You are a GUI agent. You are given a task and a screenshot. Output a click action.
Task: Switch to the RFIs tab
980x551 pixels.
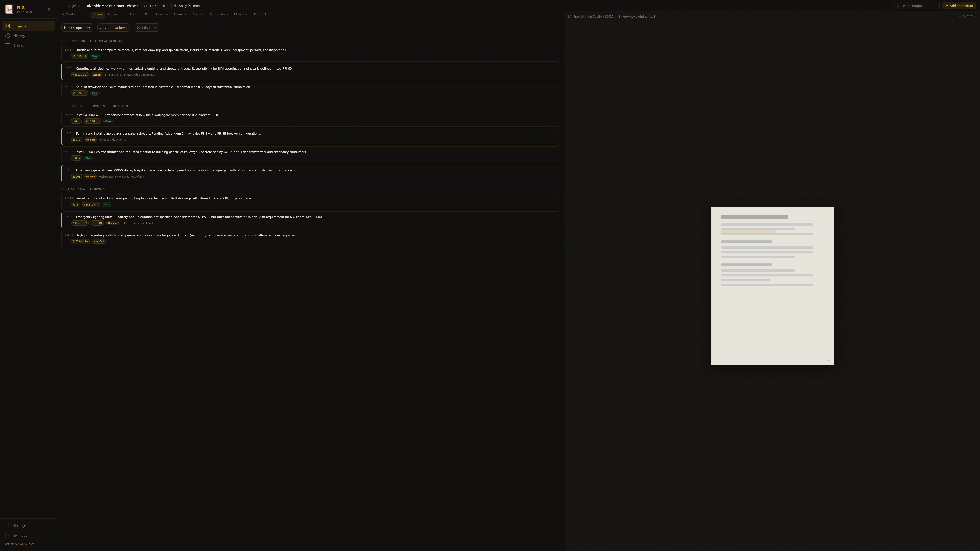[x=148, y=14]
